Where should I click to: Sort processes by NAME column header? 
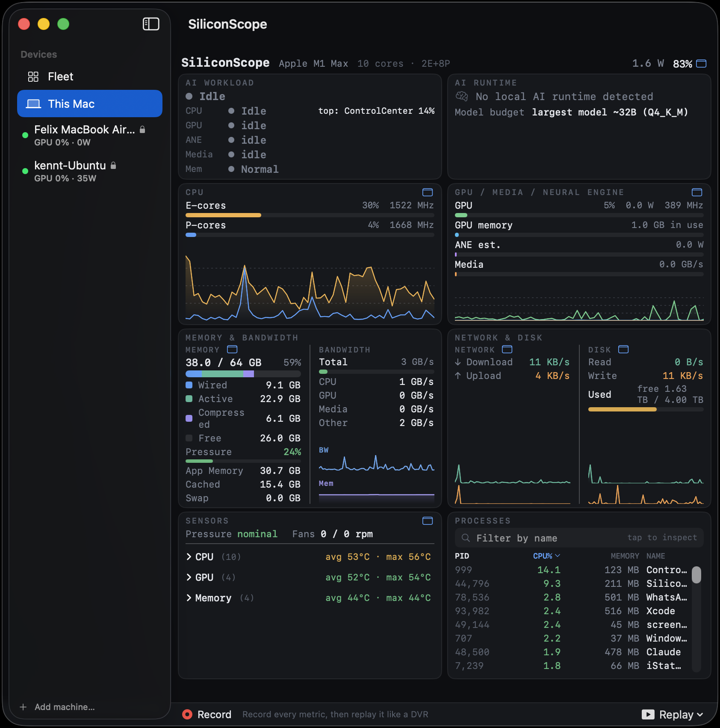(x=655, y=556)
